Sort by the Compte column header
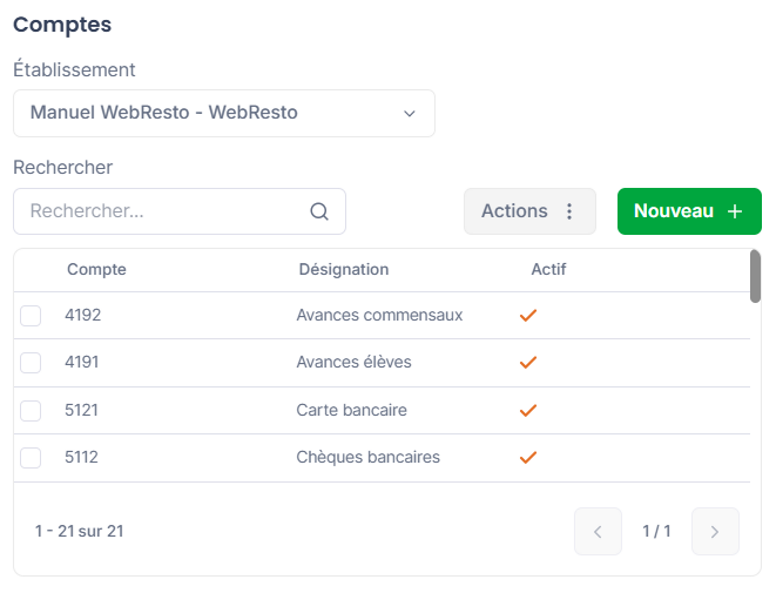 click(x=97, y=269)
